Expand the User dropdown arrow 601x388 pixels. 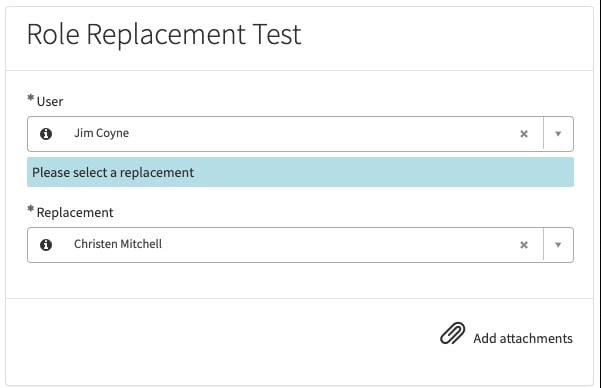tap(558, 134)
